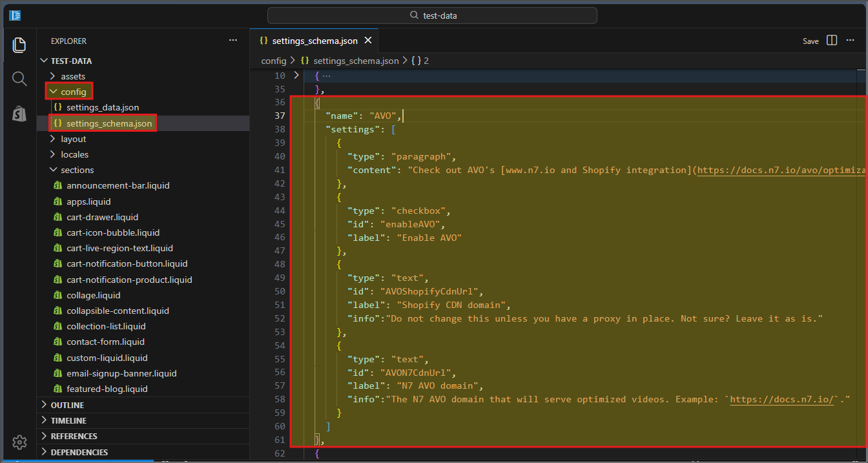The image size is (868, 463).
Task: Expand the layout folder
Action: [x=143, y=139]
